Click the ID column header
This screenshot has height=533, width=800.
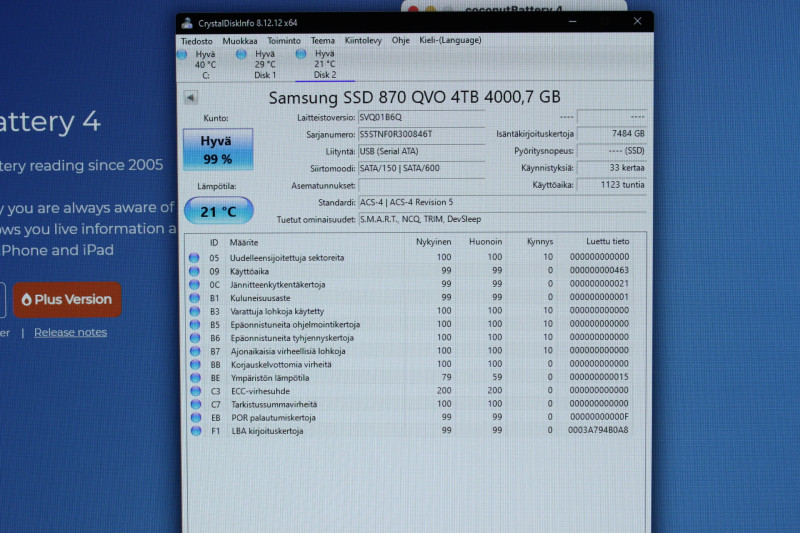pyautogui.click(x=214, y=242)
